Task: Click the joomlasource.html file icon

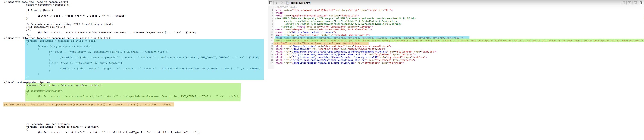Action: [x=288, y=3]
